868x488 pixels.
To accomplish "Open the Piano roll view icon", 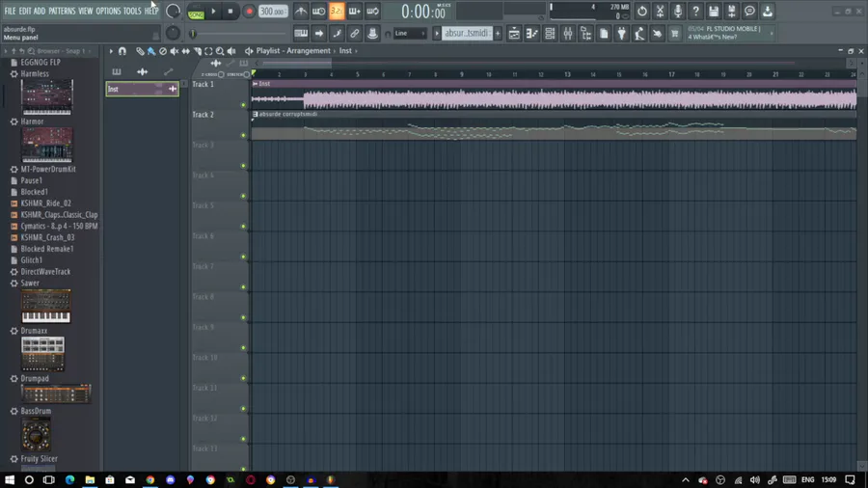I will pos(532,33).
